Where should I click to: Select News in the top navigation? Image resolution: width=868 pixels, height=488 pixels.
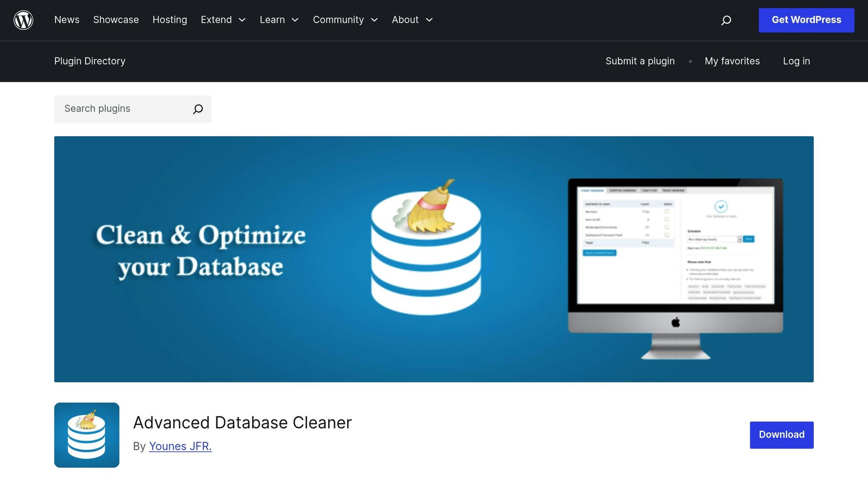click(x=67, y=20)
